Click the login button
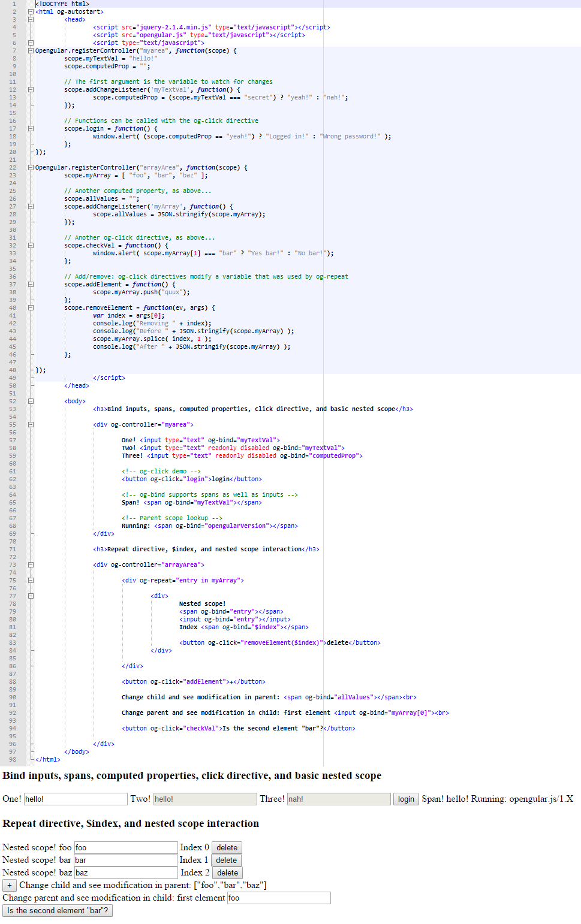The width and height of the screenshot is (581, 924). [406, 799]
